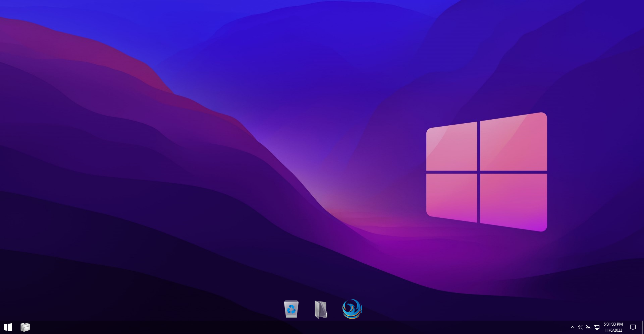This screenshot has height=334, width=644.
Task: Open the Windows Start menu
Action: (x=8, y=327)
